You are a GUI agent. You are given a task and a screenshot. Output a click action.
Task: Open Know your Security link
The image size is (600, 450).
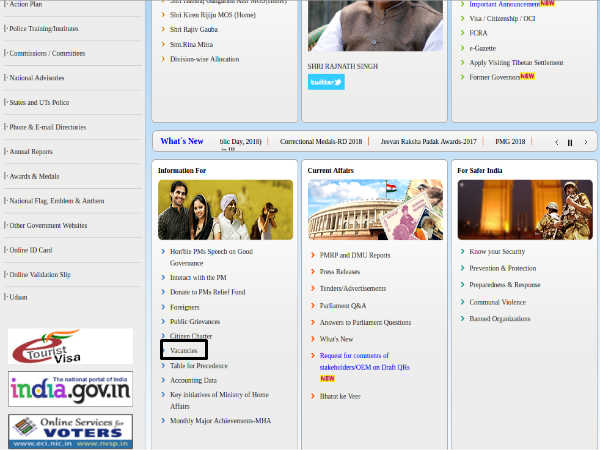(x=497, y=252)
